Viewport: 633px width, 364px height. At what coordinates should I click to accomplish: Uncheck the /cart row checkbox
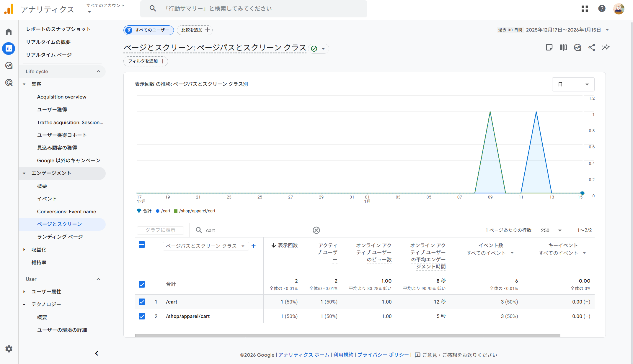[x=142, y=302]
